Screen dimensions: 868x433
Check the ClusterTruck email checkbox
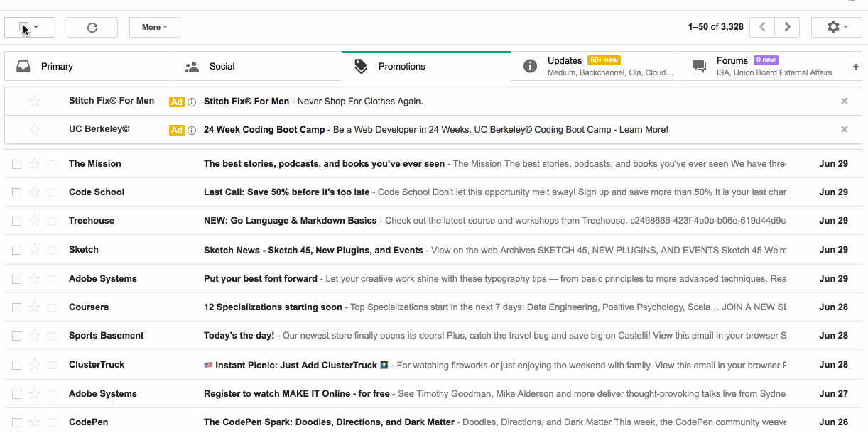[17, 365]
